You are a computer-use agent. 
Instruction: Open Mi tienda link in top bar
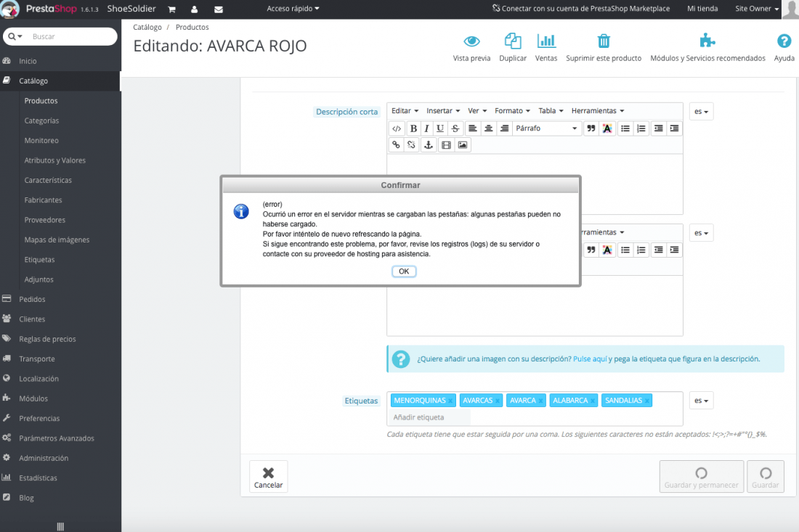702,9
